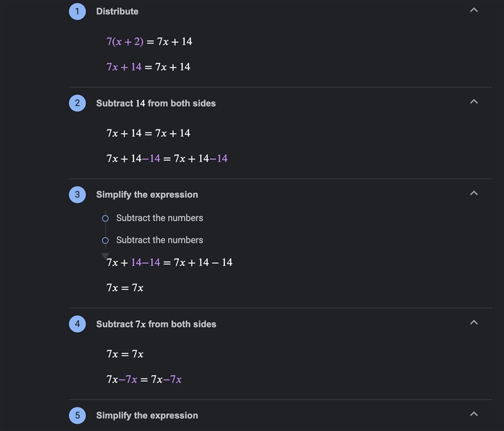Open the second Subtract the numbers sub-step
The image size is (504, 431).
159,240
